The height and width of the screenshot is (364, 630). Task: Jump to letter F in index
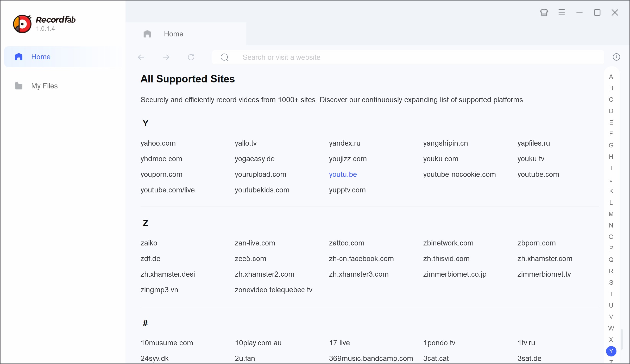point(611,134)
